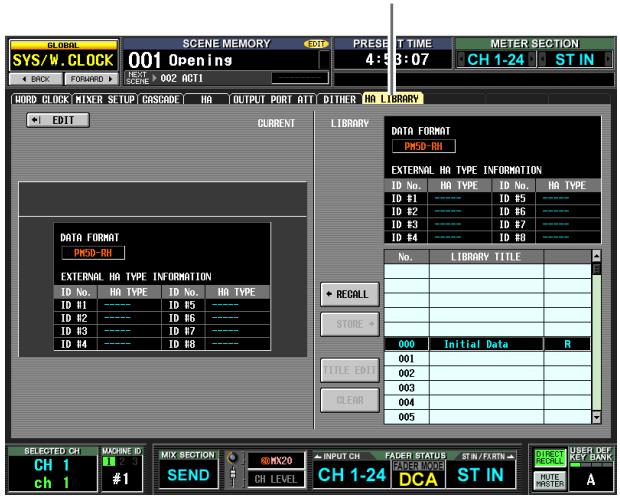Viewport: 620px width, 498px height.
Task: Click the CH 1-24 meter section selector
Action: tap(496, 60)
